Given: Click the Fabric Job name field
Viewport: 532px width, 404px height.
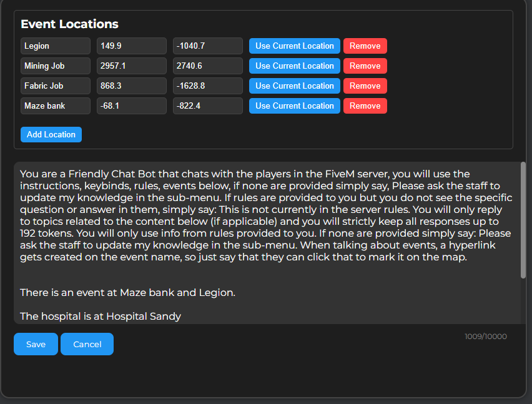Looking at the screenshot, I should pos(56,86).
